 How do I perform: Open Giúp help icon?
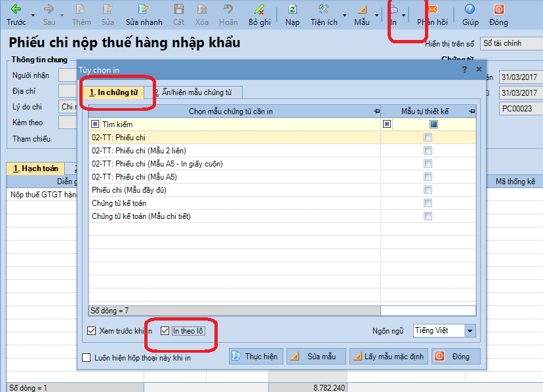[x=470, y=9]
